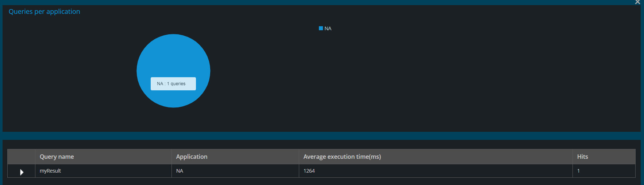
Task: Expand the myResult row triangle
Action: [22, 172]
